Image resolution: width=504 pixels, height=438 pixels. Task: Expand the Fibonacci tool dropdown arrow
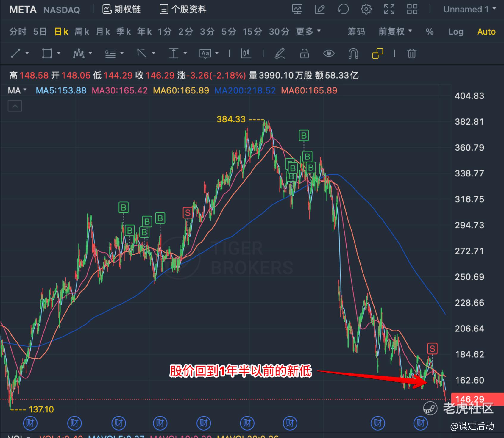122,53
